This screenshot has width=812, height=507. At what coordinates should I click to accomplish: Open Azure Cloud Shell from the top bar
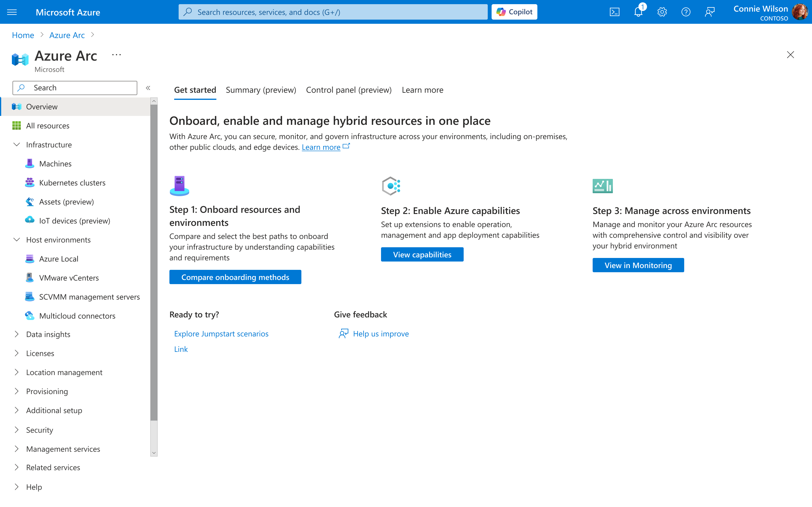[615, 12]
